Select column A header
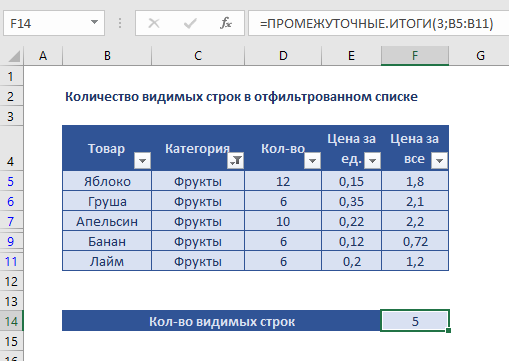This screenshot has height=361, width=509. tap(43, 56)
